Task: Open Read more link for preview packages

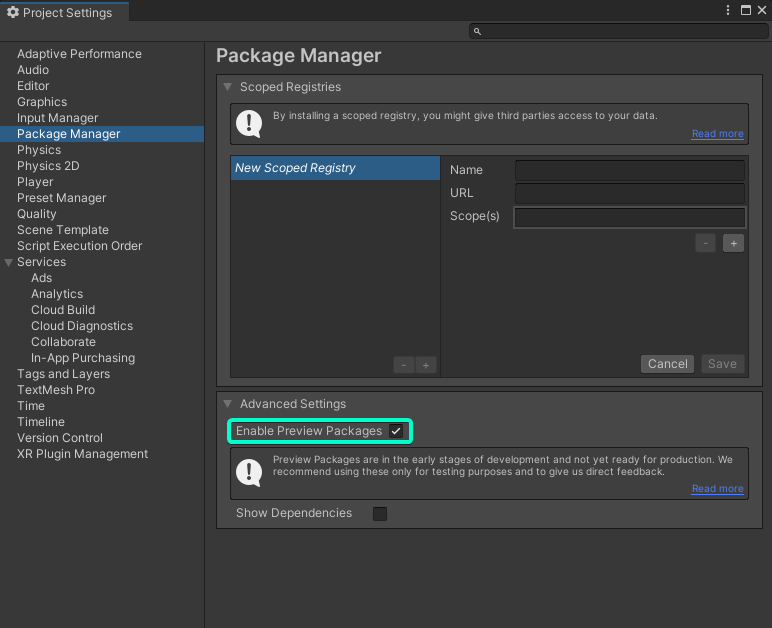Action: 717,489
